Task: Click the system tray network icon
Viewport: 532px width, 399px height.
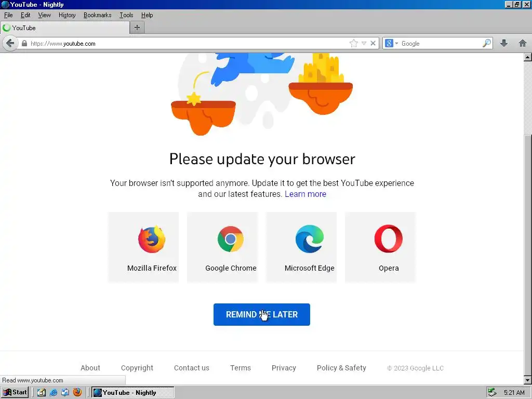Action: (x=492, y=393)
